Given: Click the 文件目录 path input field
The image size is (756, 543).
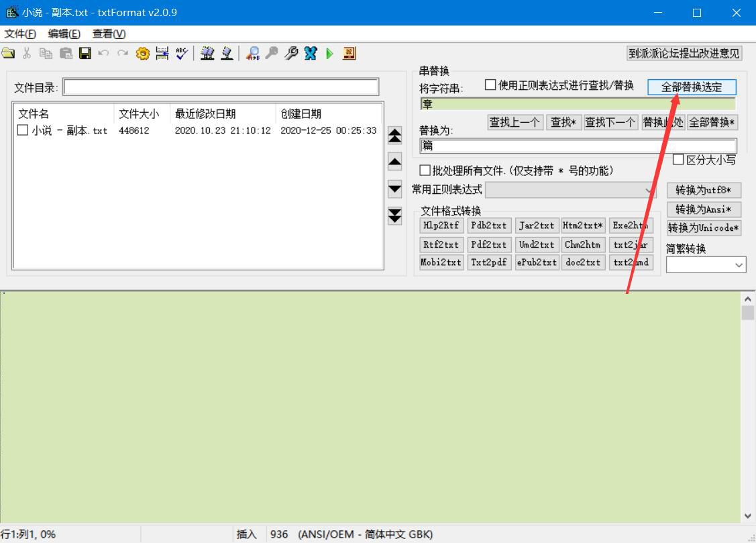Looking at the screenshot, I should click(x=221, y=87).
